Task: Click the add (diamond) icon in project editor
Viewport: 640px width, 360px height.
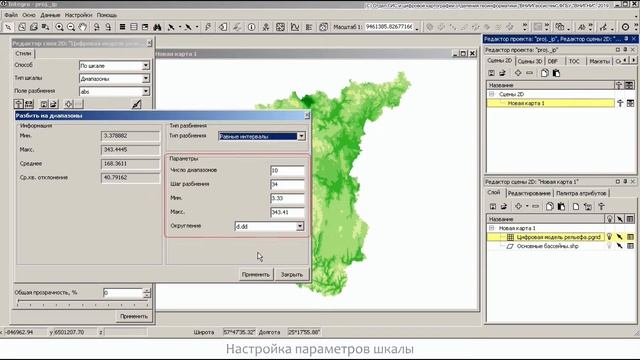Action: (518, 73)
